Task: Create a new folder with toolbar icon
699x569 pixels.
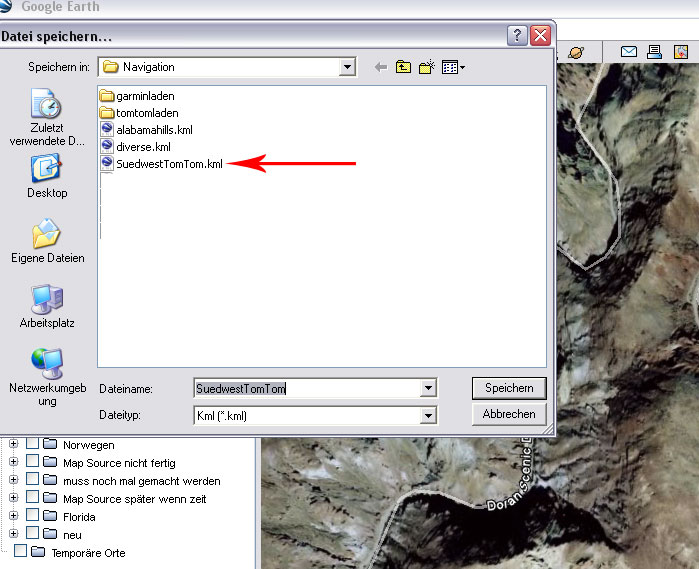Action: 428,67
